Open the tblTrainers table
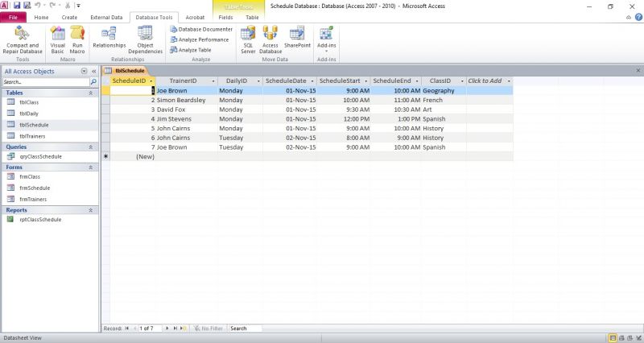Screen dimensions: 644x343 tap(31, 136)
